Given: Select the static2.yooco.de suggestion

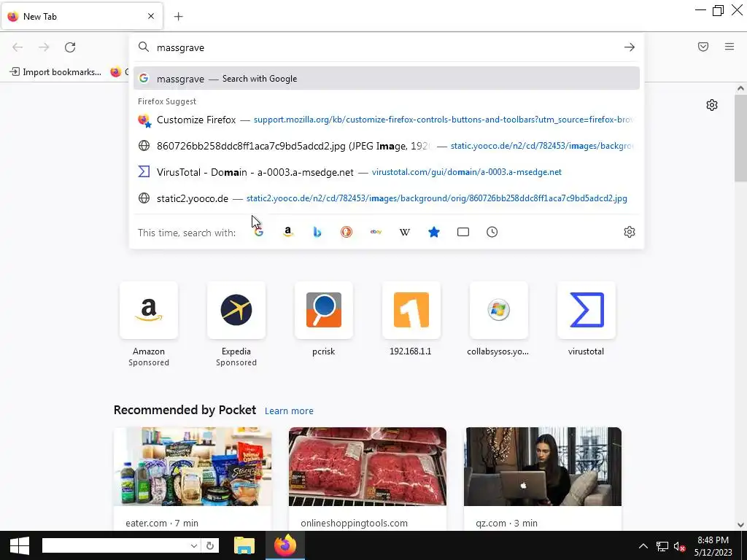Looking at the screenshot, I should [387, 198].
